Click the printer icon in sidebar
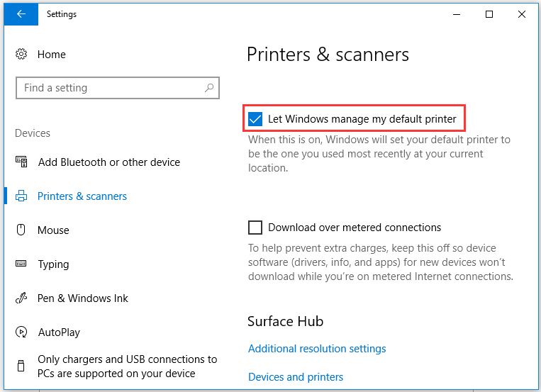This screenshot has height=392, width=541. click(21, 196)
